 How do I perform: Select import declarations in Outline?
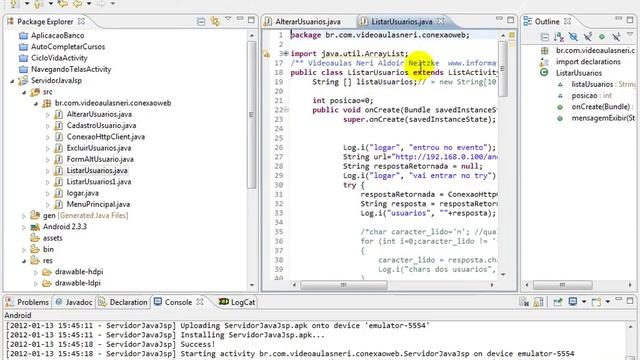tap(588, 62)
